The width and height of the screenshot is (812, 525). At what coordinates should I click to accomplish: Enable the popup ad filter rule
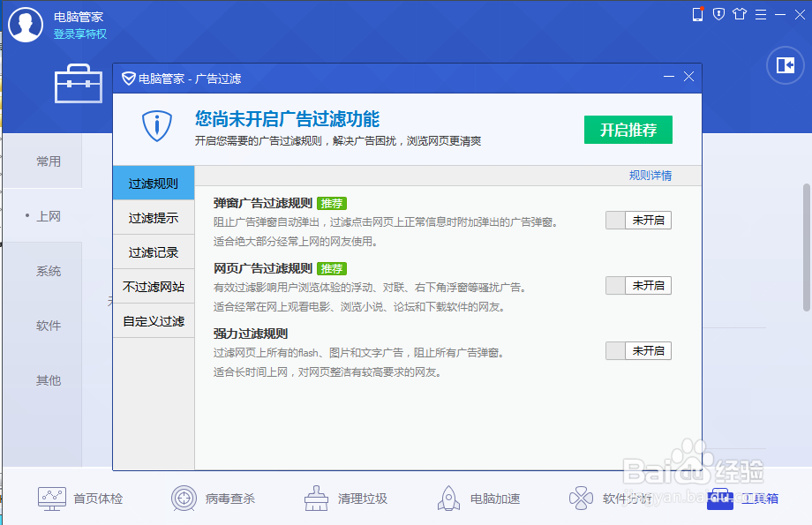638,220
